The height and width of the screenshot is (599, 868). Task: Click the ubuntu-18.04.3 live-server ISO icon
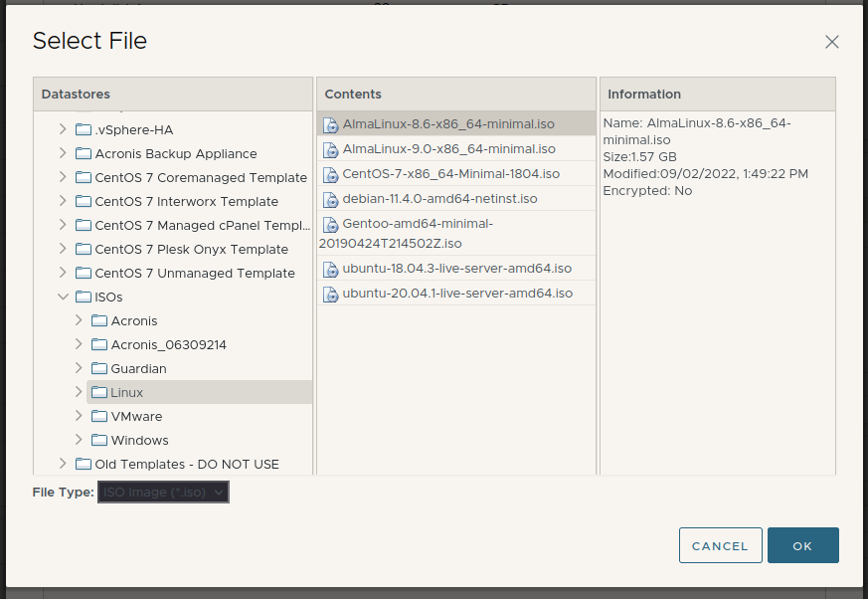tap(331, 269)
